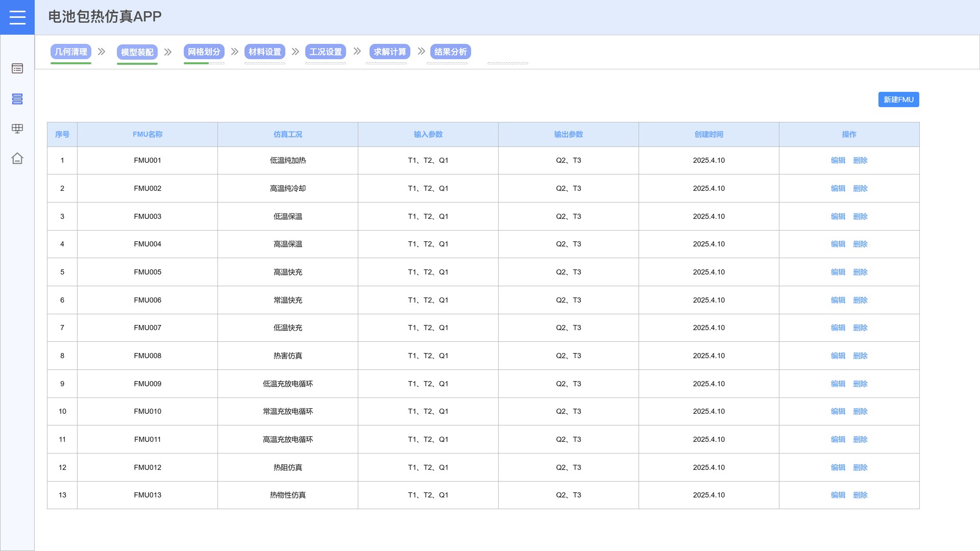
Task: Click the 创建时间 column header
Action: (709, 135)
